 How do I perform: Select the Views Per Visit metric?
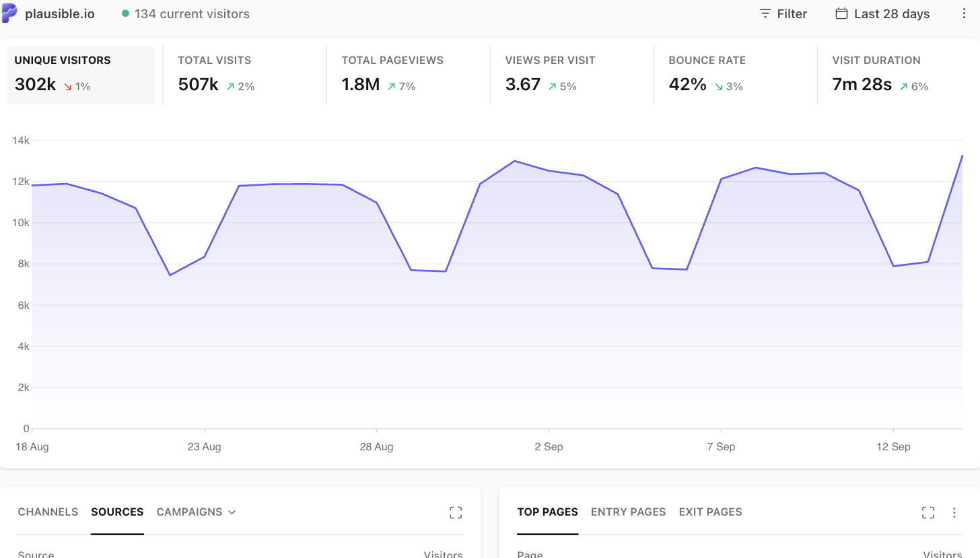[571, 75]
